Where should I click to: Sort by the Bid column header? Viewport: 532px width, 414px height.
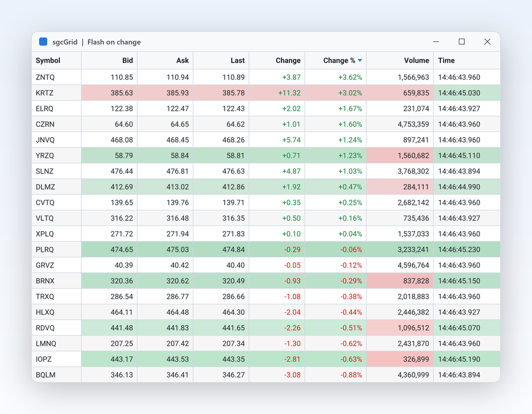click(110, 60)
